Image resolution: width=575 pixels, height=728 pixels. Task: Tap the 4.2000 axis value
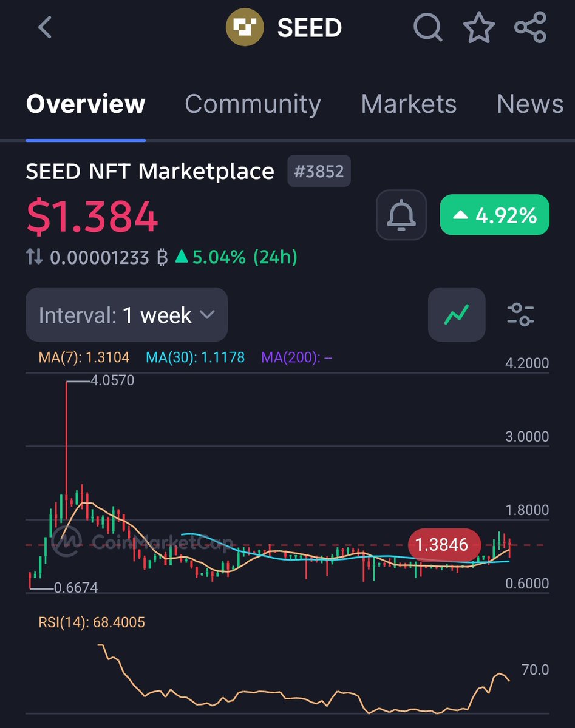point(527,363)
